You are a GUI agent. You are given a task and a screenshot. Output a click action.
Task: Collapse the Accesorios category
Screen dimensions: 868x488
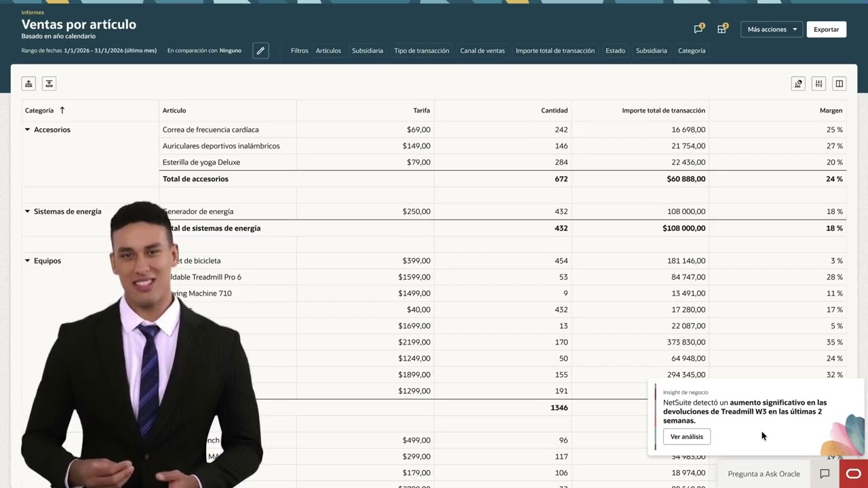point(28,129)
